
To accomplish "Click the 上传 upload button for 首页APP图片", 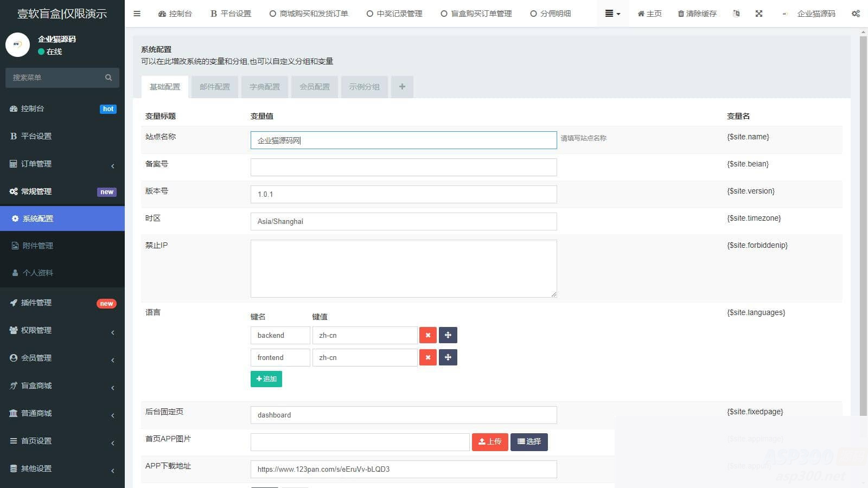I will pos(489,442).
